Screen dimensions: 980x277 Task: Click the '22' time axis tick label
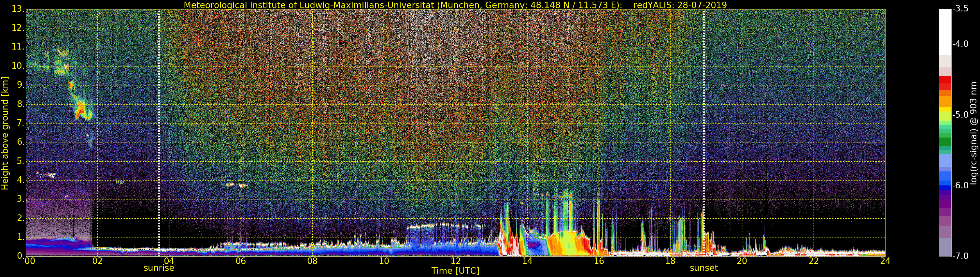[813, 261]
